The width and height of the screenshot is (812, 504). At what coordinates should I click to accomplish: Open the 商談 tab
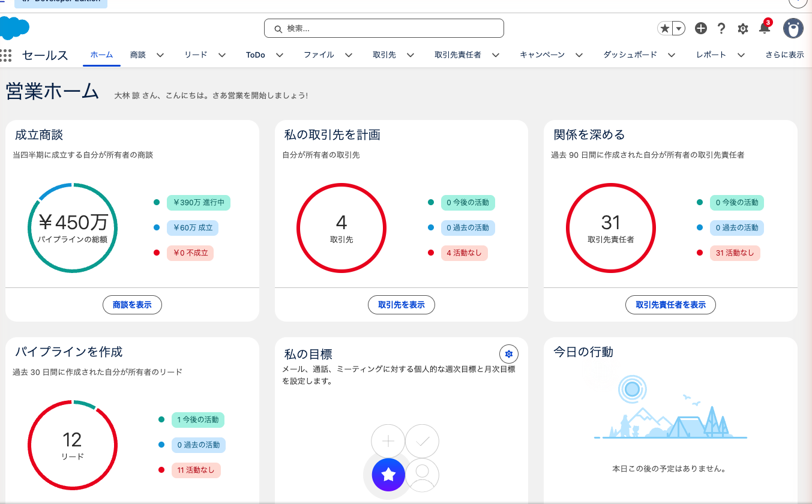138,55
